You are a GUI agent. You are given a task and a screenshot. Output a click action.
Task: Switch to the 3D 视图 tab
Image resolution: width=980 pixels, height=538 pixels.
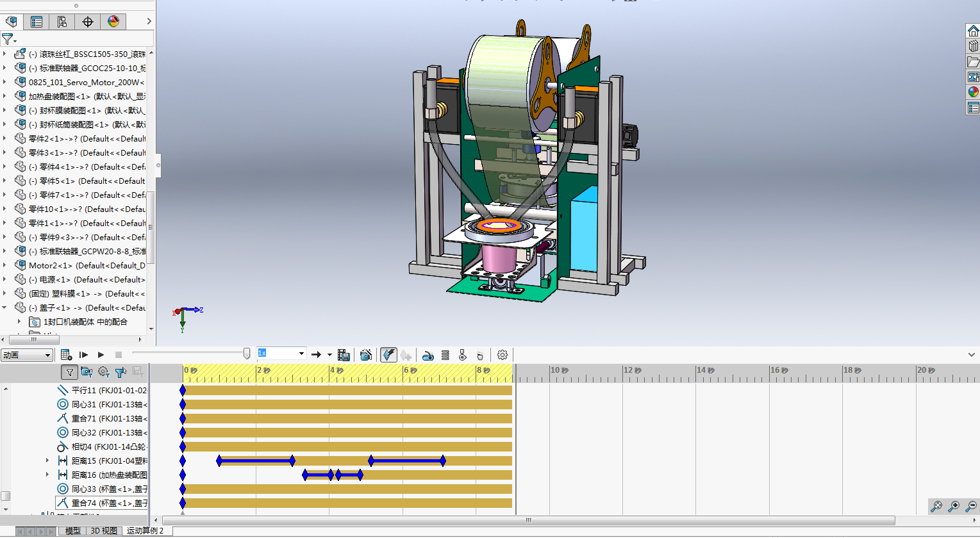click(103, 531)
